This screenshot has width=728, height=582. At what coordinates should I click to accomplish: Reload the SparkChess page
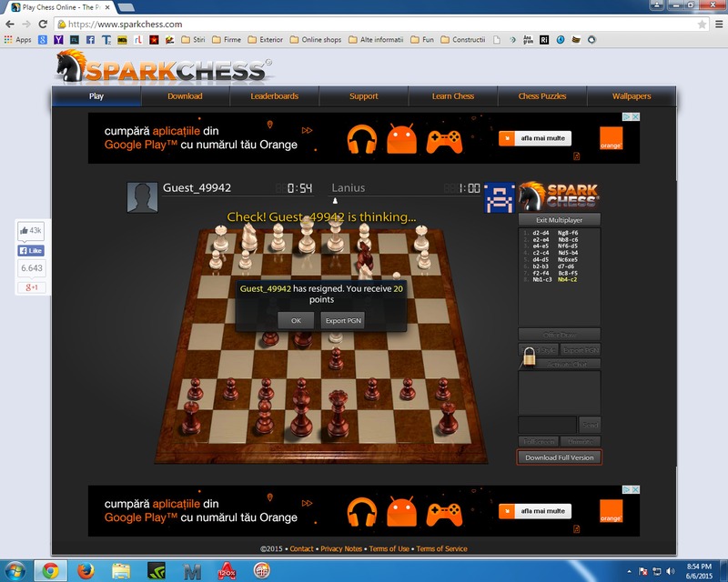tap(43, 25)
